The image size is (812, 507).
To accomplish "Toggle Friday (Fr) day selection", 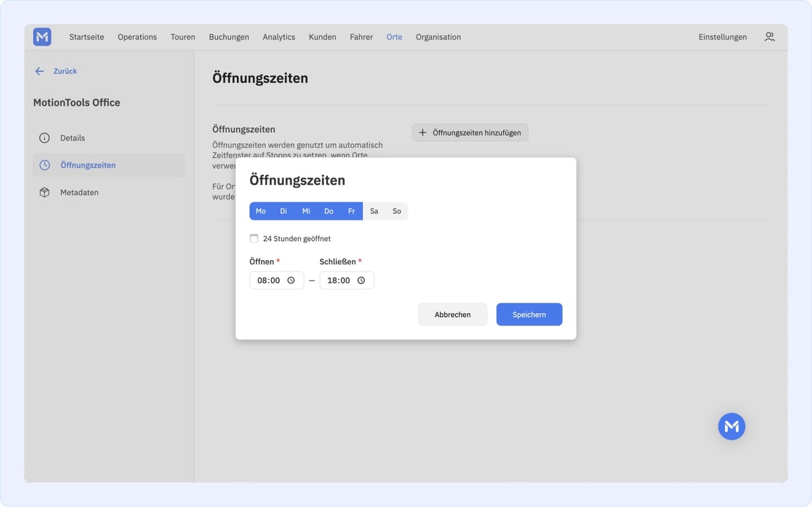I will point(352,211).
